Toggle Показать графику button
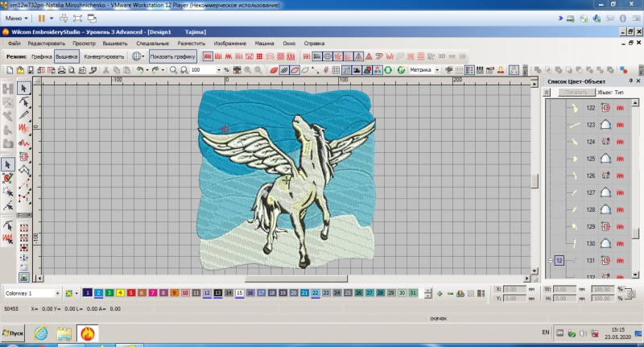Screen dimensions: 644x347 [172, 56]
